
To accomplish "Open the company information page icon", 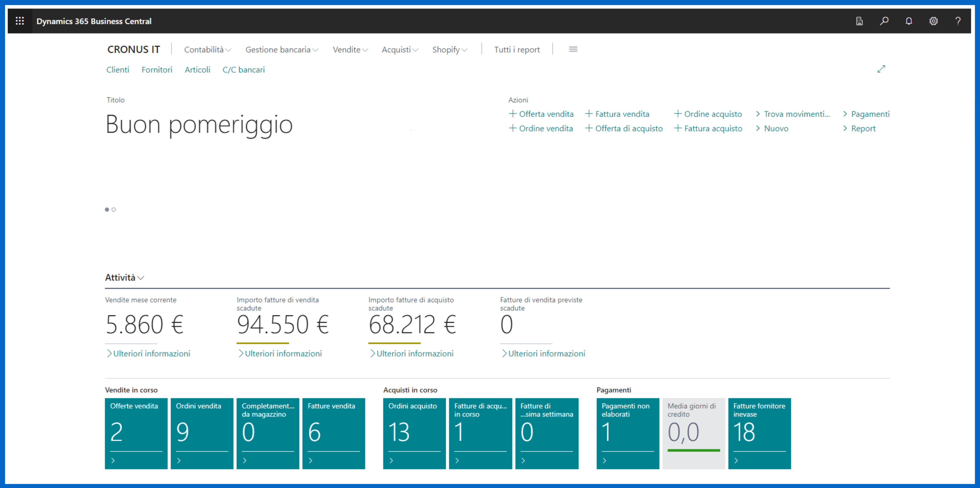I will pos(859,21).
